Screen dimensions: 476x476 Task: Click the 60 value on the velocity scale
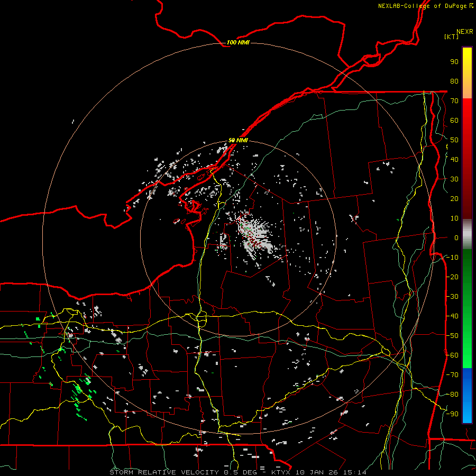[454, 120]
